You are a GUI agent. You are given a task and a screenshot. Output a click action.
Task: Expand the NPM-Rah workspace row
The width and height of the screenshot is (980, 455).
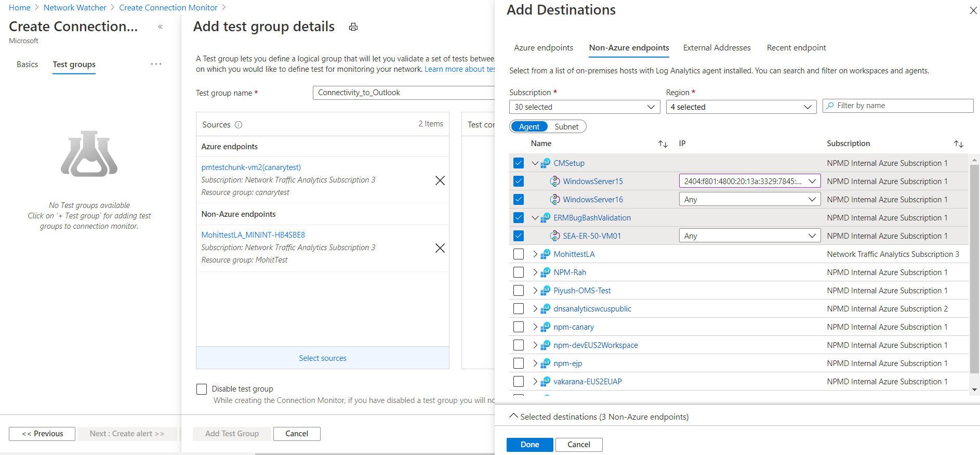tap(535, 272)
